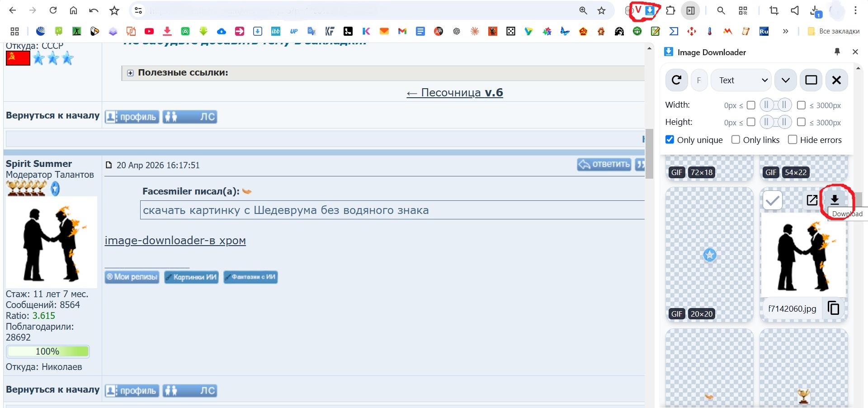Send Spirit Summer a private message via ЛС
The height and width of the screenshot is (408, 868).
190,390
